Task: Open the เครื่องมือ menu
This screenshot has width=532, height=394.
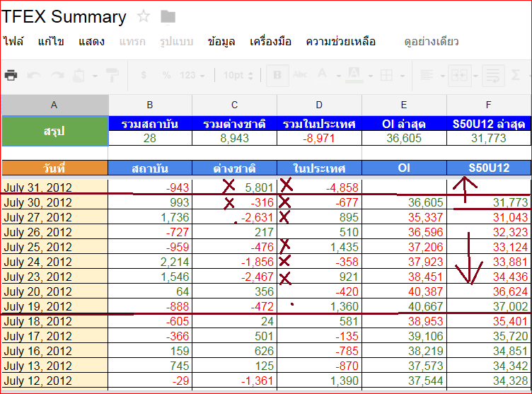Action: 270,42
